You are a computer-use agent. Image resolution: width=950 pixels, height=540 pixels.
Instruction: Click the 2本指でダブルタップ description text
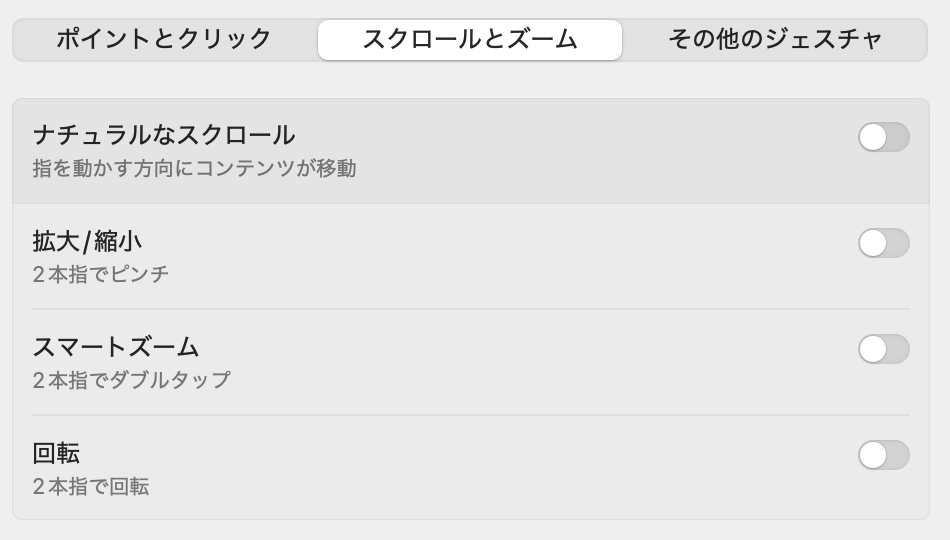[x=131, y=380]
